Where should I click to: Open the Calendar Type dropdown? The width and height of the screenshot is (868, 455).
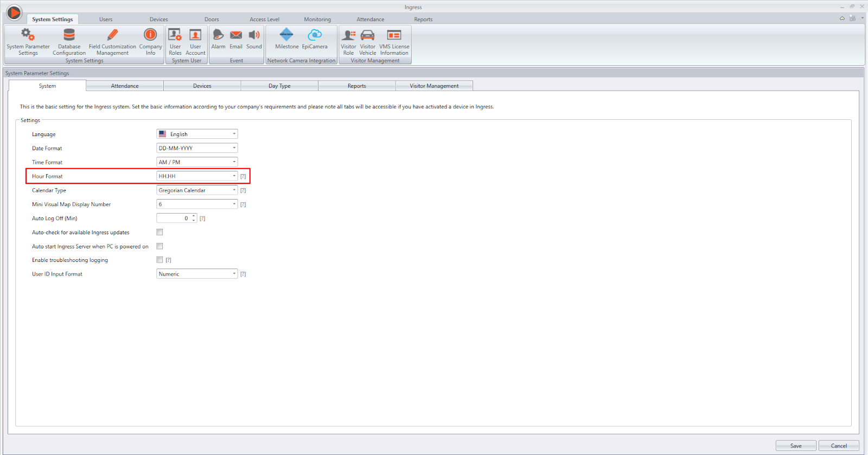[197, 190]
